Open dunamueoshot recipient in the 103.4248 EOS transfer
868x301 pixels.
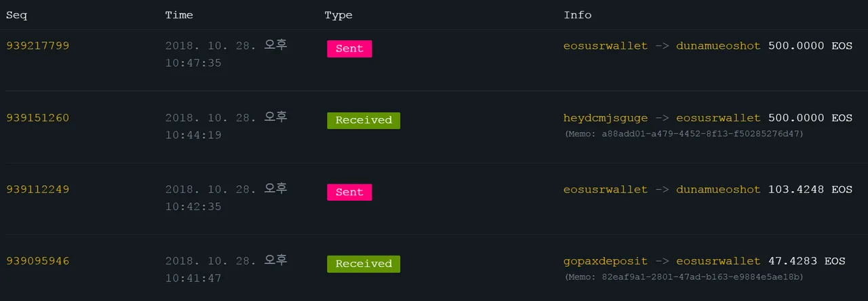pyautogui.click(x=718, y=190)
